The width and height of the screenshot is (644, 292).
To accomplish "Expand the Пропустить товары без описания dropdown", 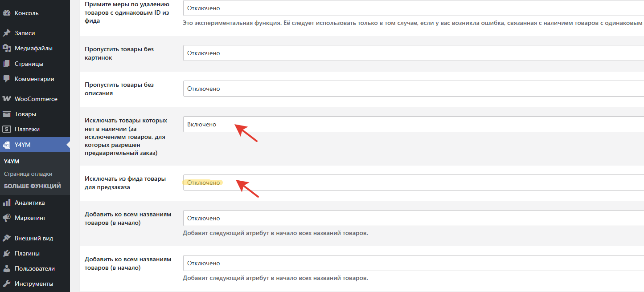I will click(413, 89).
